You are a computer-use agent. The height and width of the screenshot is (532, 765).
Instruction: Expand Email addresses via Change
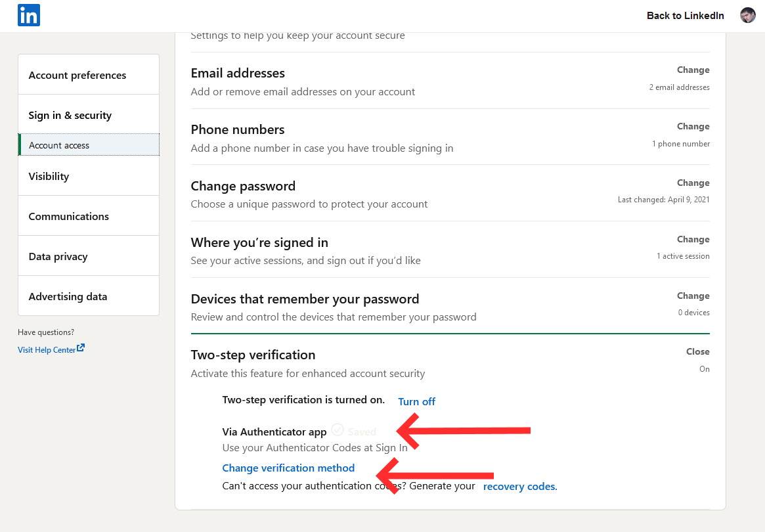tap(693, 70)
